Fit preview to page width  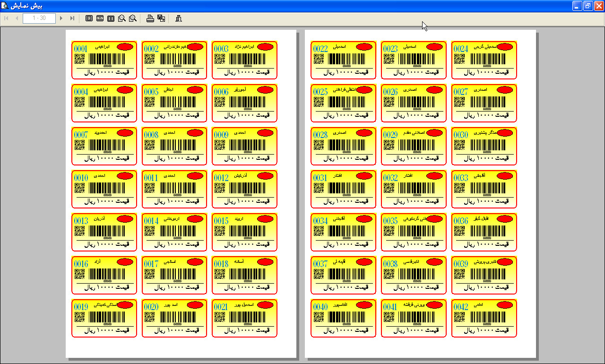tap(100, 18)
